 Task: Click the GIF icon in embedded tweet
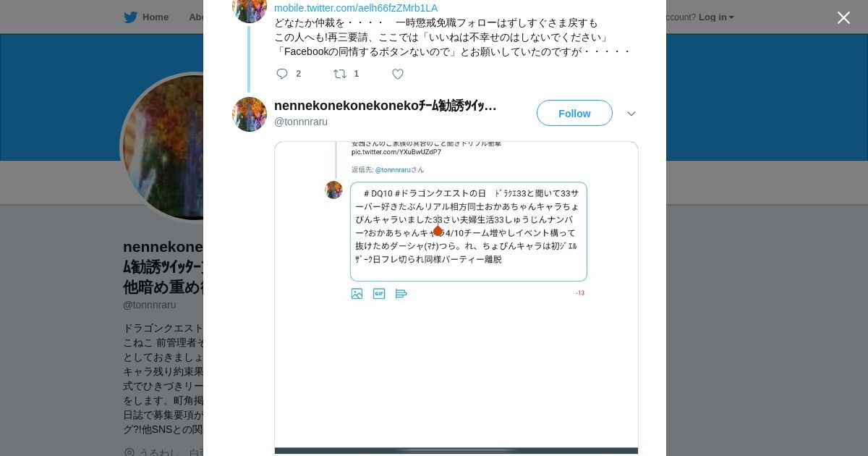[x=379, y=293]
